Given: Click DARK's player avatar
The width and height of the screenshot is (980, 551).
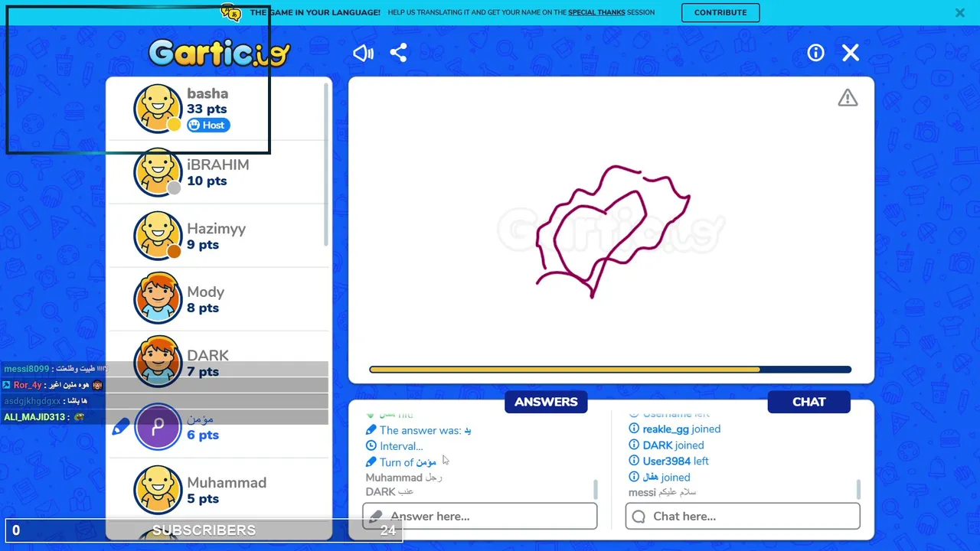Looking at the screenshot, I should 158,363.
